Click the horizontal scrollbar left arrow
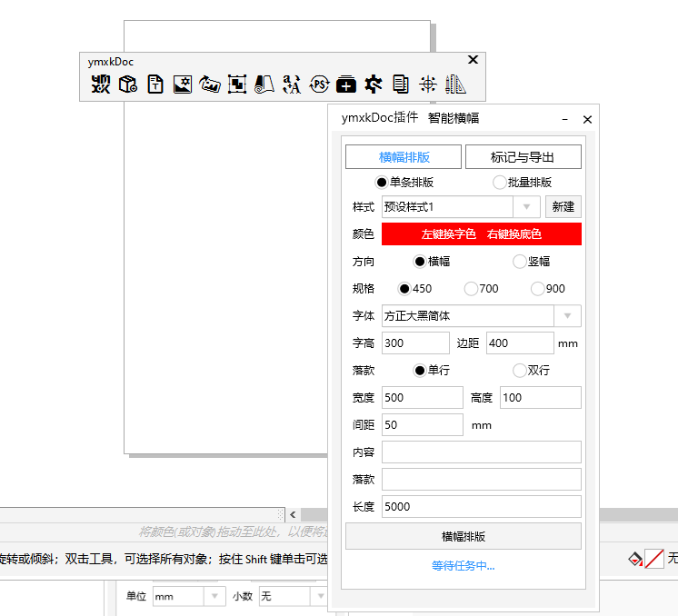Viewport: 678px width, 616px height. point(293,514)
